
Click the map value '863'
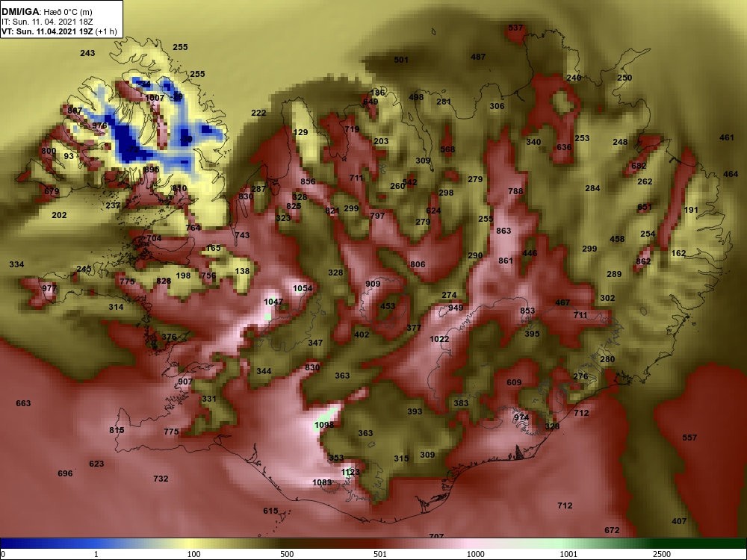(x=503, y=231)
